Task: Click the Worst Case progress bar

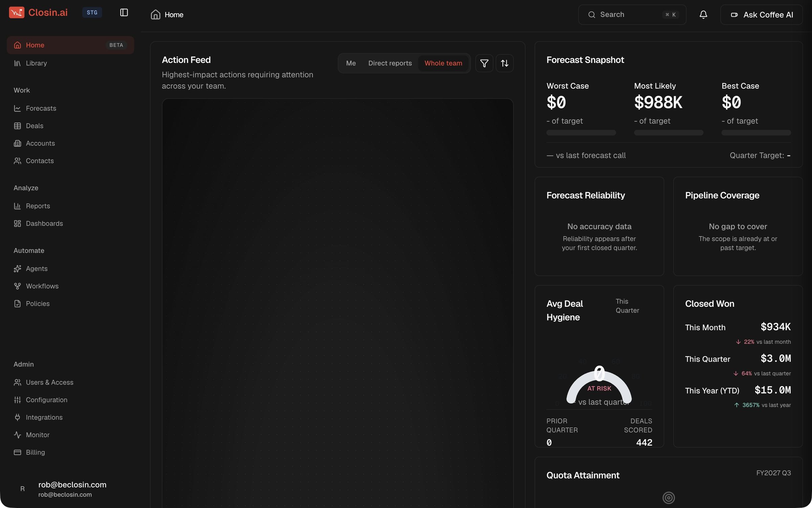Action: (581, 133)
